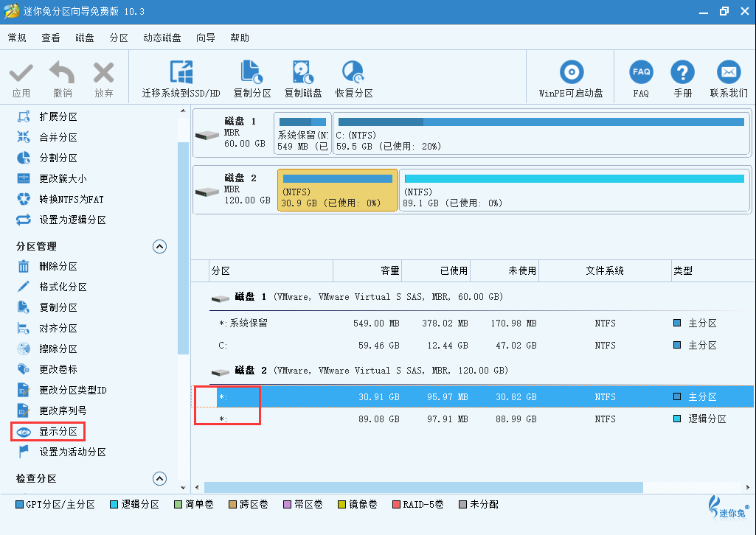Choose Change Label (更改卷标) in sidebar

click(47, 369)
